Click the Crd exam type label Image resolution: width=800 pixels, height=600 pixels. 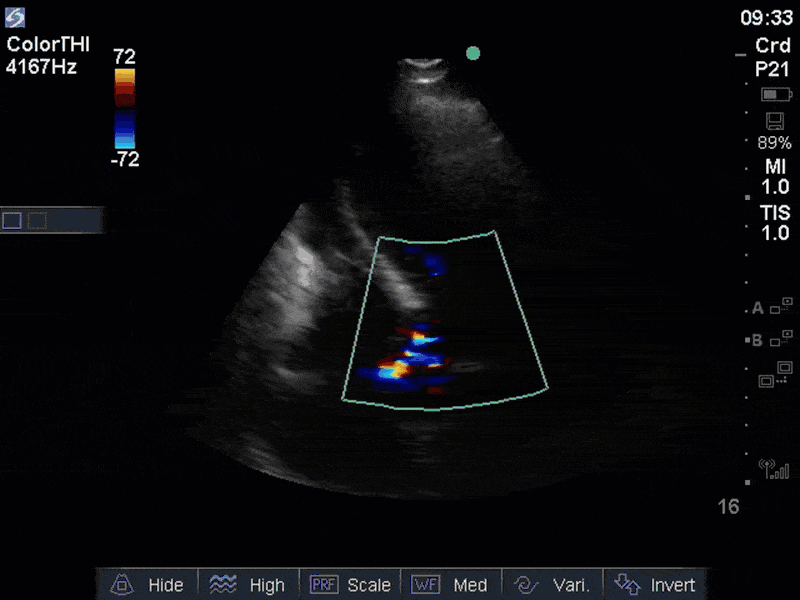(772, 45)
